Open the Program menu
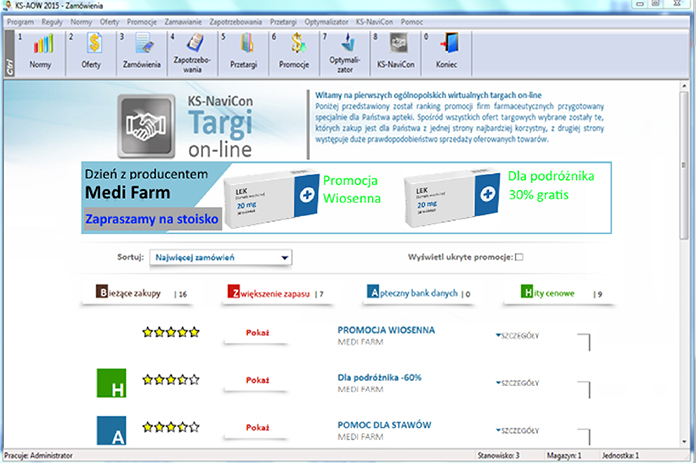 pos(20,22)
